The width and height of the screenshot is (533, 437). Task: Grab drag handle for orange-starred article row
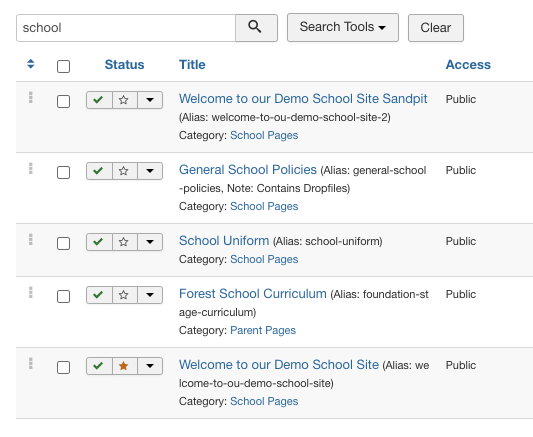31,364
